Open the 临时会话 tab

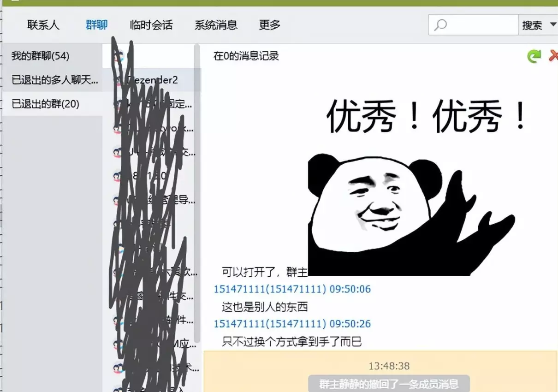click(x=151, y=25)
